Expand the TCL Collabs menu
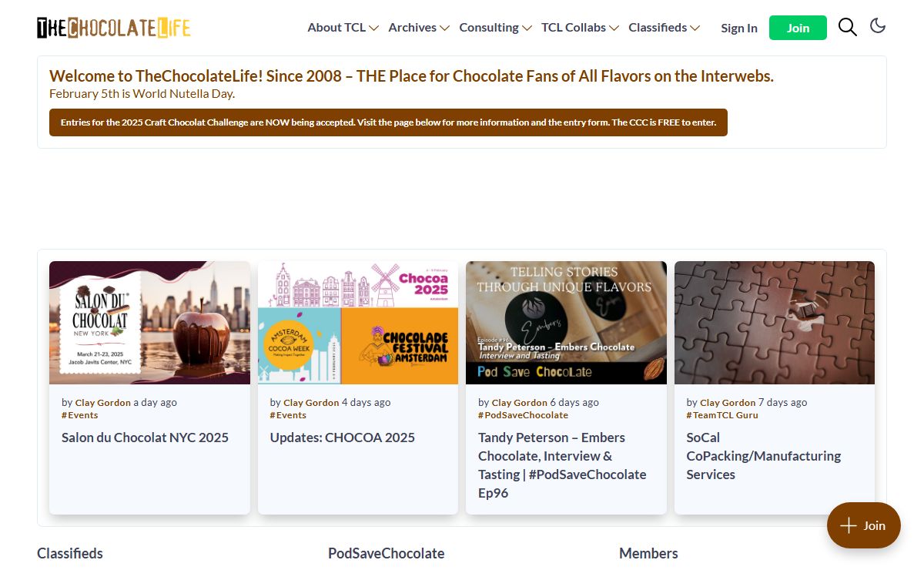Viewport: 924px width, 570px height. (x=580, y=28)
